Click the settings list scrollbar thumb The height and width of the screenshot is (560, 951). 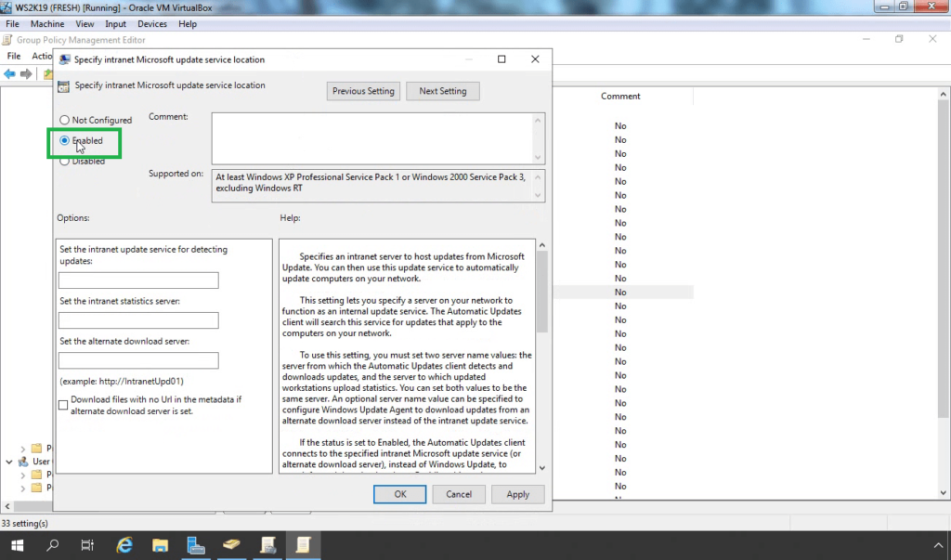944,259
